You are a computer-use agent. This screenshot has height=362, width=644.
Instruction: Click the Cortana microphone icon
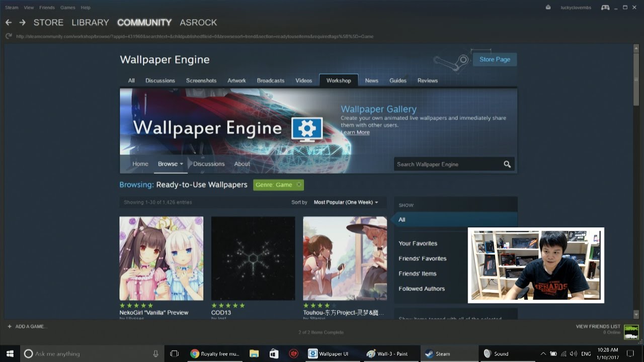pyautogui.click(x=155, y=353)
